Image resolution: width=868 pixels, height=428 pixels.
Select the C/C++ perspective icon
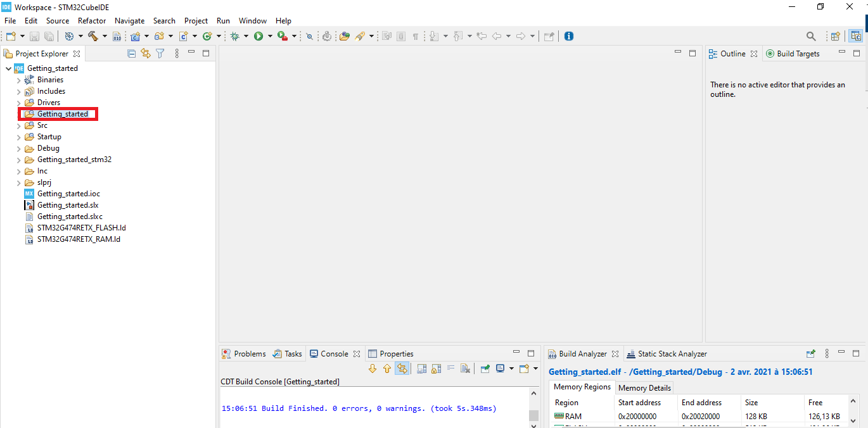(856, 36)
